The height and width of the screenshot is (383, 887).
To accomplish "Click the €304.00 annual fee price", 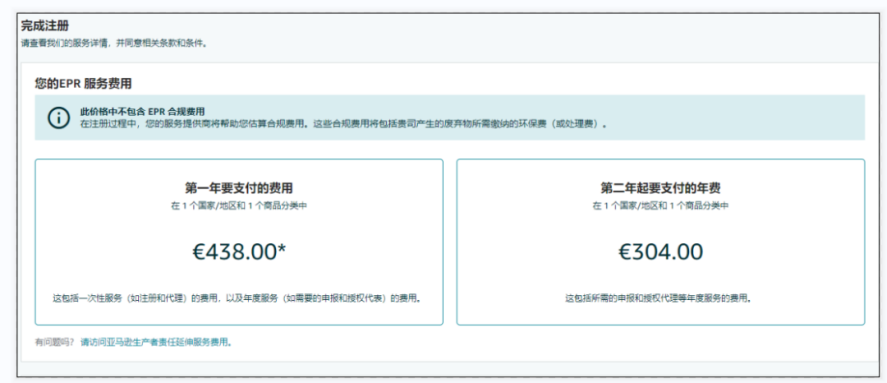I will (x=661, y=252).
